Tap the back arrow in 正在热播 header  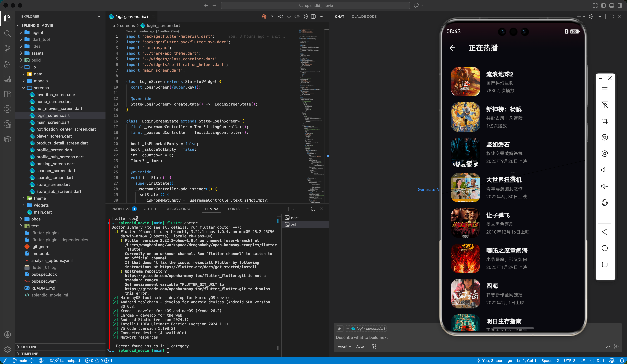click(453, 48)
